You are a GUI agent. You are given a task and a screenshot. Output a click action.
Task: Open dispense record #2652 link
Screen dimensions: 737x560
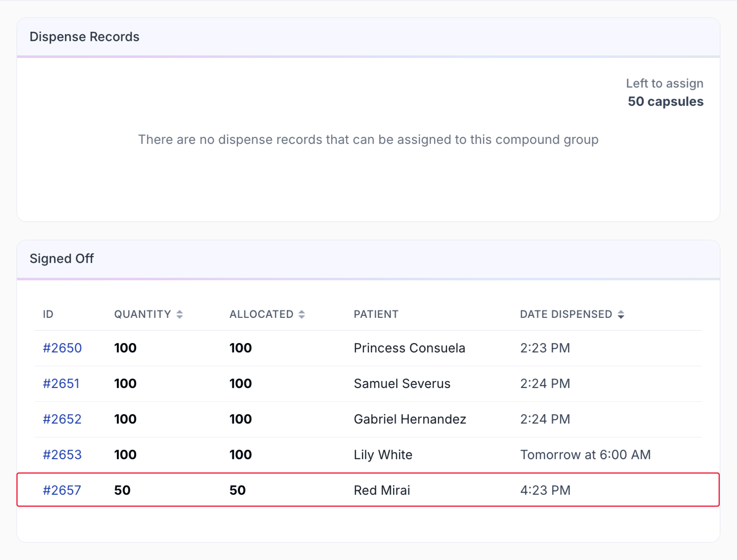tap(62, 419)
